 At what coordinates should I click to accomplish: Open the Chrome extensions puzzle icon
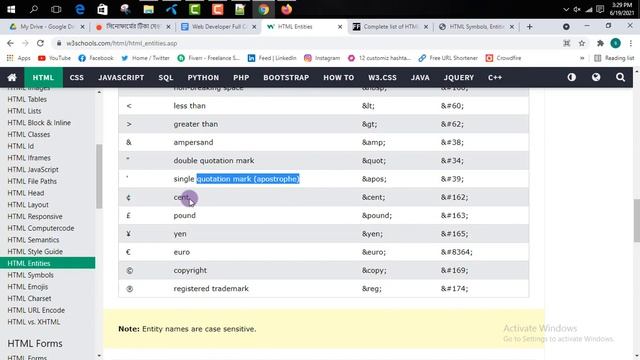(x=600, y=43)
